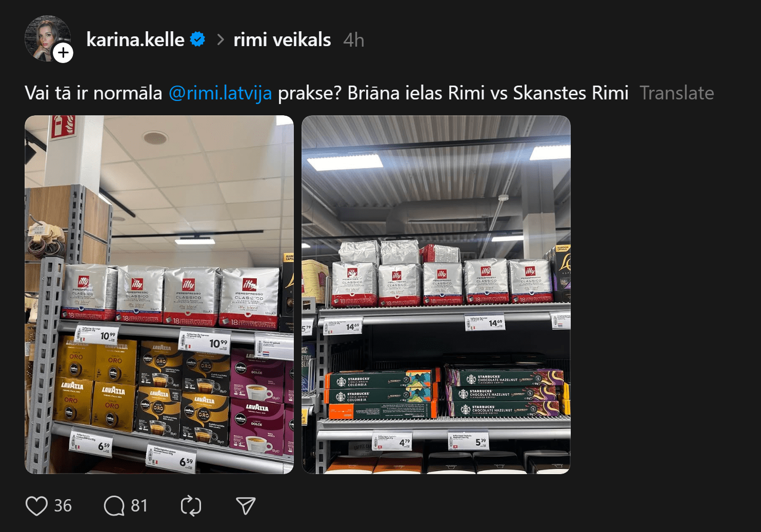Open comments via speech bubble icon

pos(114,506)
